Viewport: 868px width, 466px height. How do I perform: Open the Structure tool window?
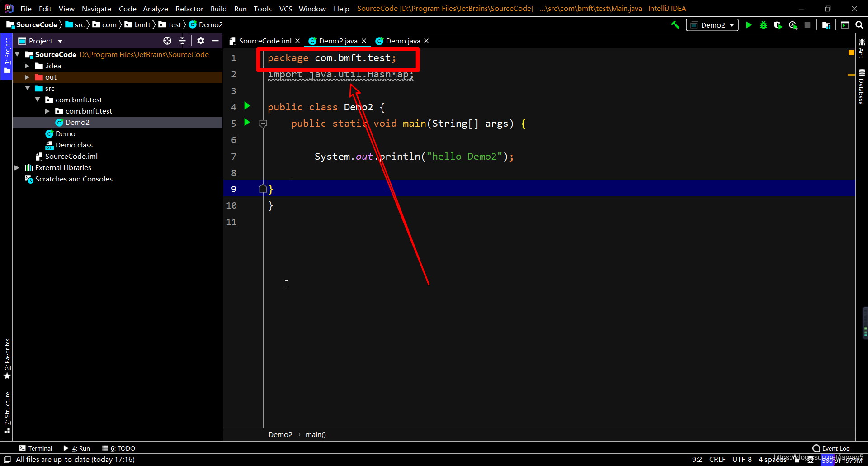[x=7, y=413]
